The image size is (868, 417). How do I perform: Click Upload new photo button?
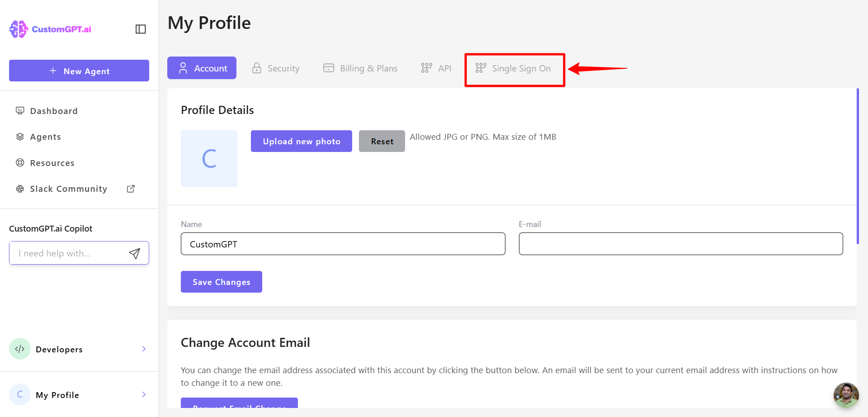(302, 141)
